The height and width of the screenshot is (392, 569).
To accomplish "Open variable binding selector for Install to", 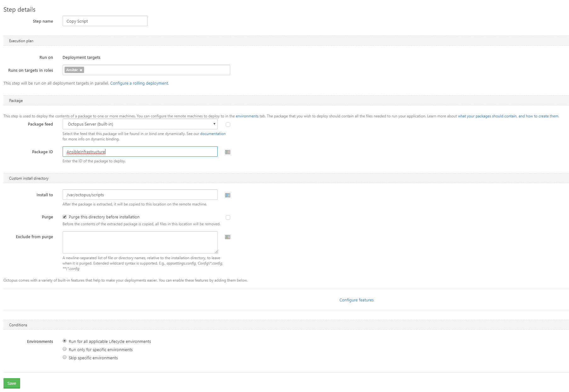I will pyautogui.click(x=227, y=195).
